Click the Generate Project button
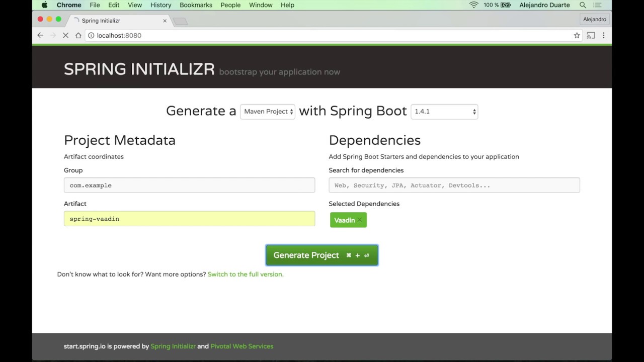The width and height of the screenshot is (644, 362). 322,255
